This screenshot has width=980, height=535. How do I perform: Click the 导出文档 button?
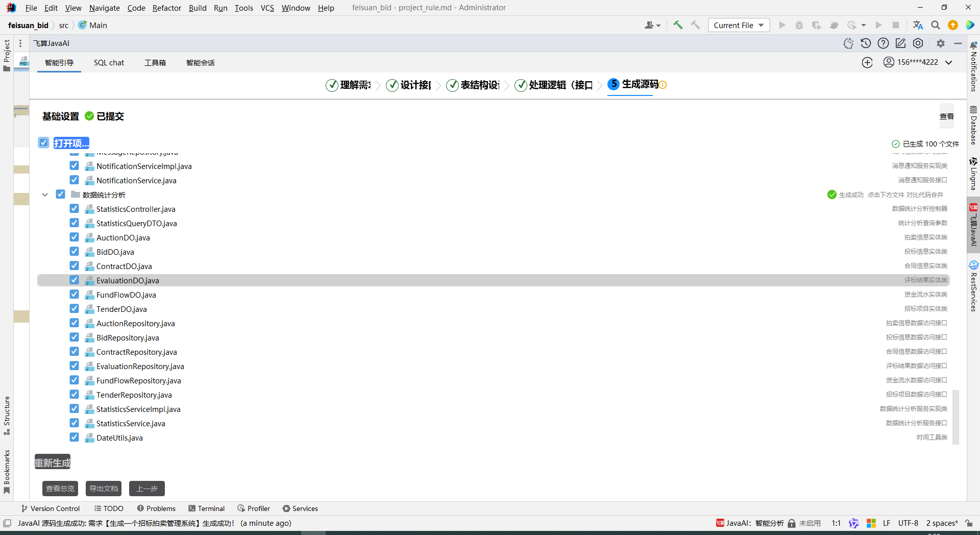(x=104, y=489)
